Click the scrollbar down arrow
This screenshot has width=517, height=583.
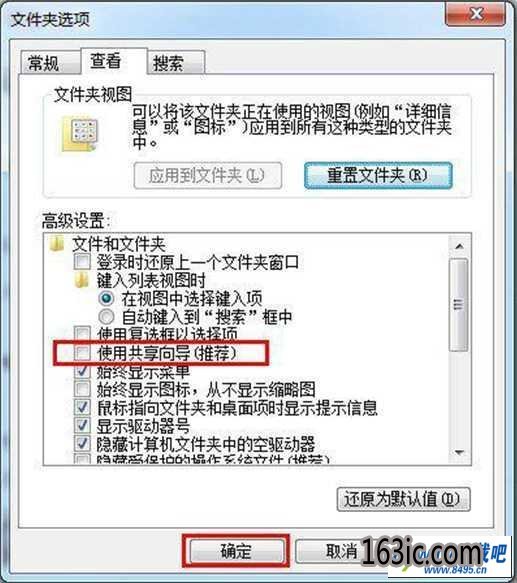coord(459,452)
